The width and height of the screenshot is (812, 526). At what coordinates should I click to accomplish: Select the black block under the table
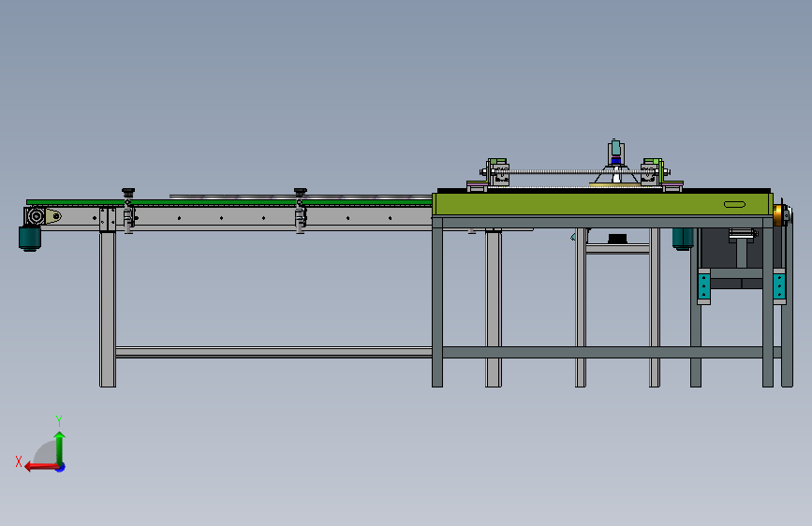tap(617, 239)
